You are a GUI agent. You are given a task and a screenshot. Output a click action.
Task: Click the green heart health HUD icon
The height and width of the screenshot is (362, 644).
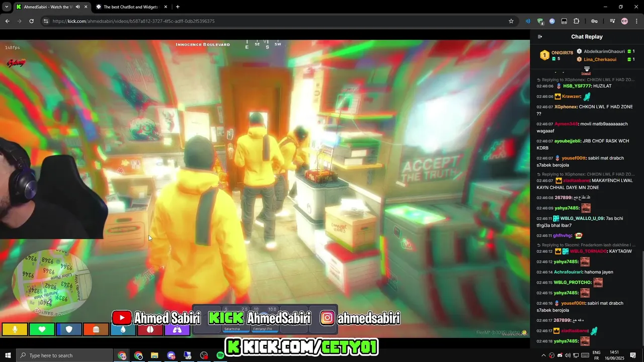point(42,330)
